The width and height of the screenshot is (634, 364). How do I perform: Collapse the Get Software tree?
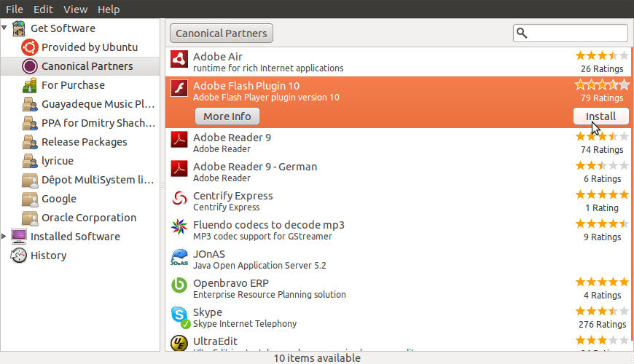pos(5,28)
